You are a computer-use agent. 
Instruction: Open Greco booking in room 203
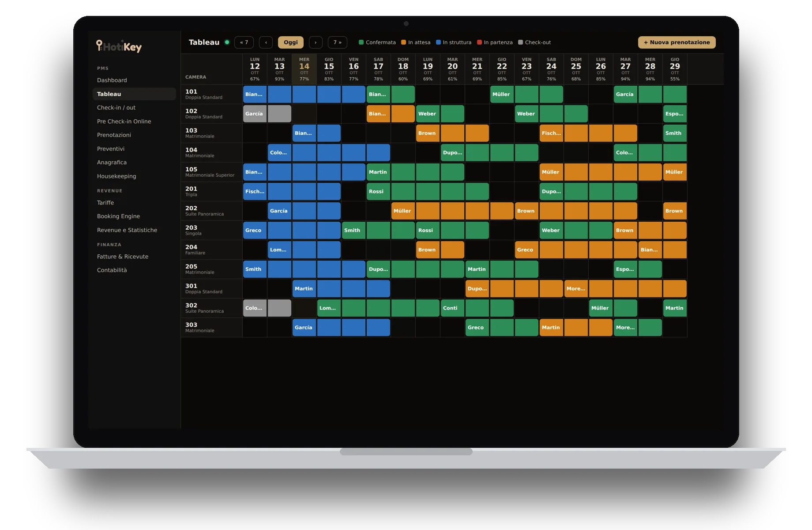(292, 230)
